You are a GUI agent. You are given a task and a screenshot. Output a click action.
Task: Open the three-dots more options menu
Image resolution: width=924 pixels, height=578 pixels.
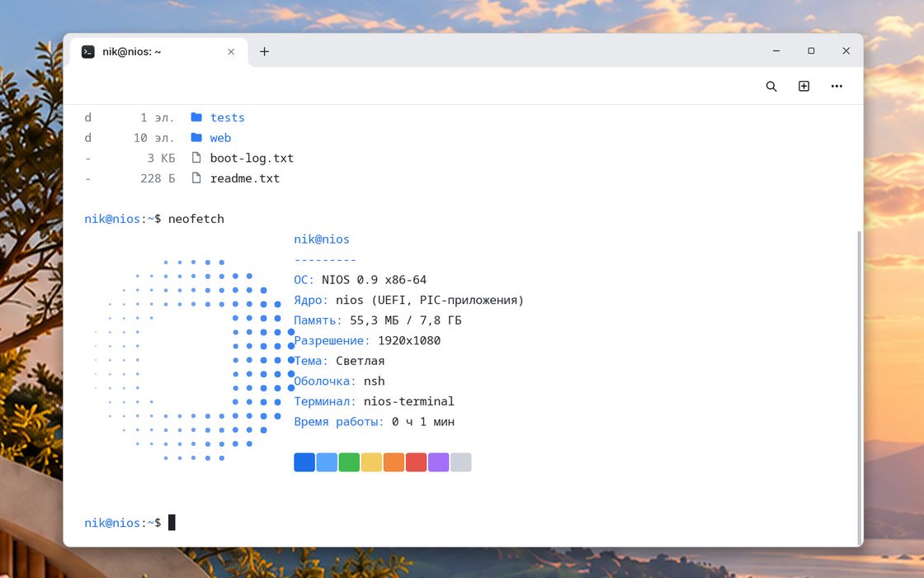click(x=837, y=86)
